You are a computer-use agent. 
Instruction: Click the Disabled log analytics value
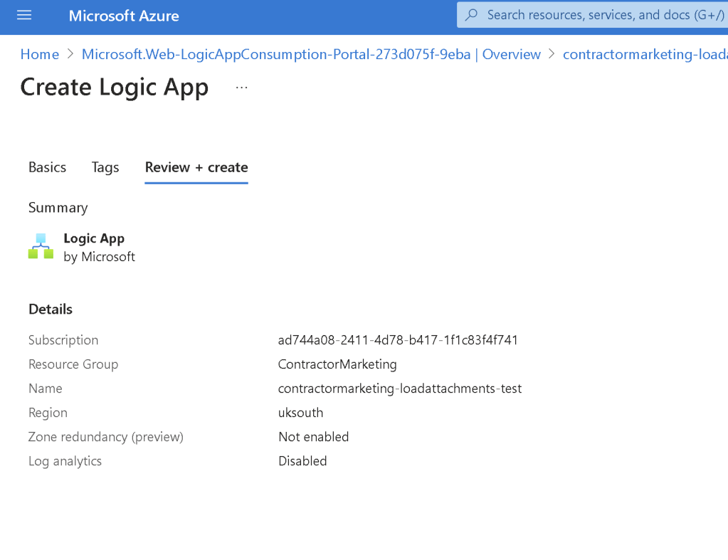[x=302, y=460]
